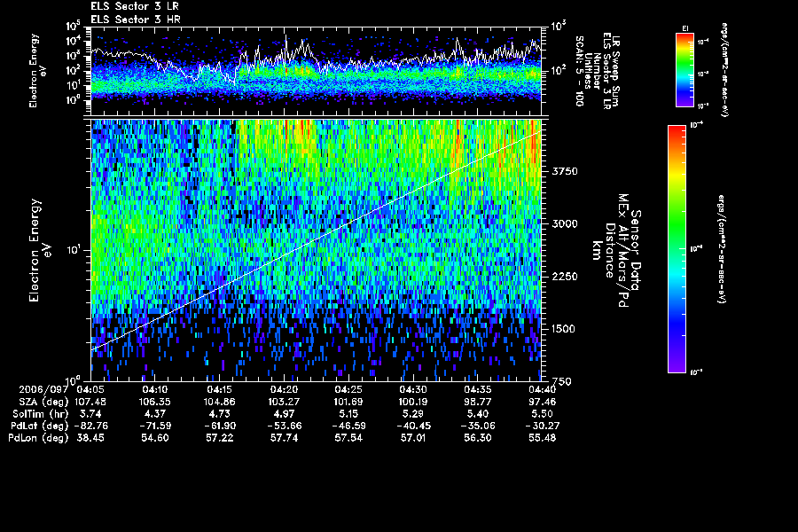Click the '2006/097' date label
798x532 pixels.
click(x=43, y=389)
